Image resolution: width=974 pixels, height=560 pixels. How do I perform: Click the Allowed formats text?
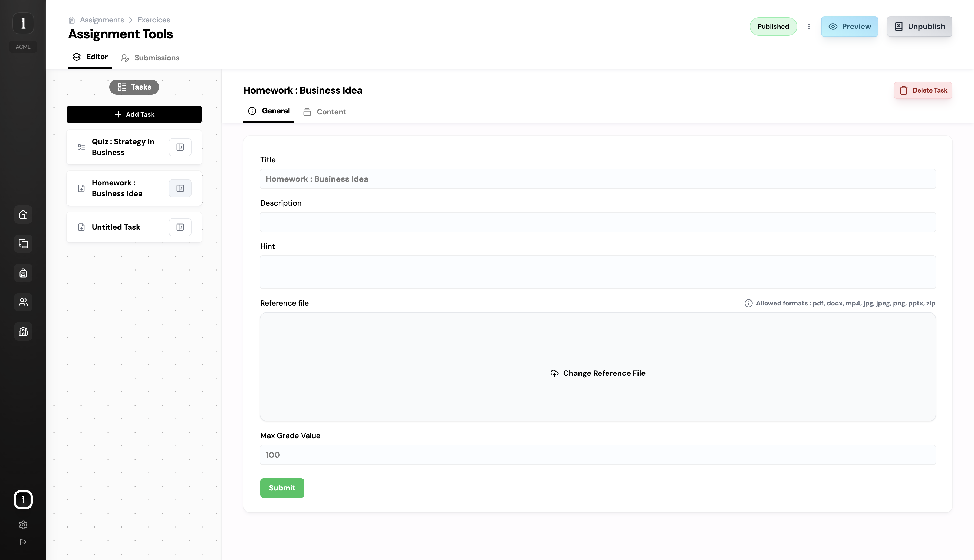pyautogui.click(x=845, y=303)
